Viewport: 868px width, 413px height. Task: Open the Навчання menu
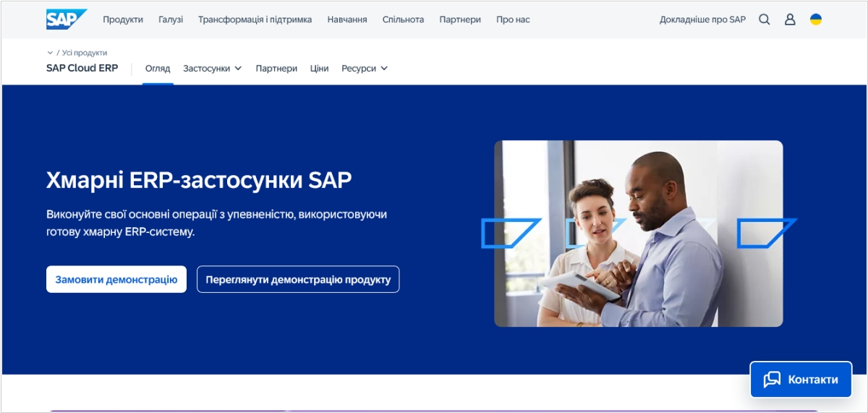pos(347,20)
